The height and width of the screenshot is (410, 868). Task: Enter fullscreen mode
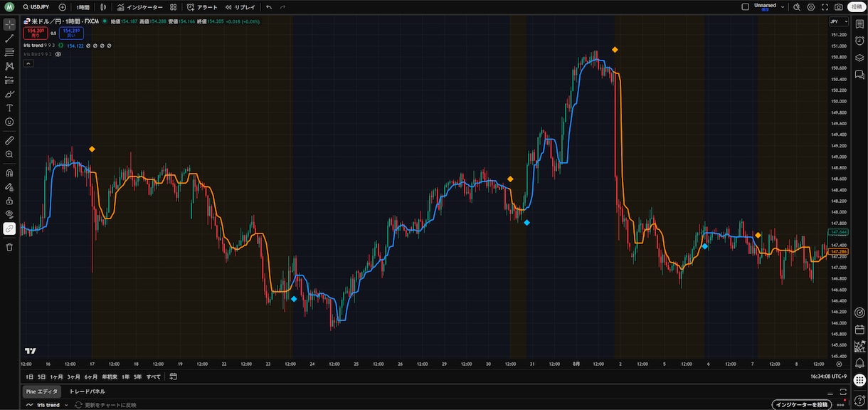click(x=825, y=7)
